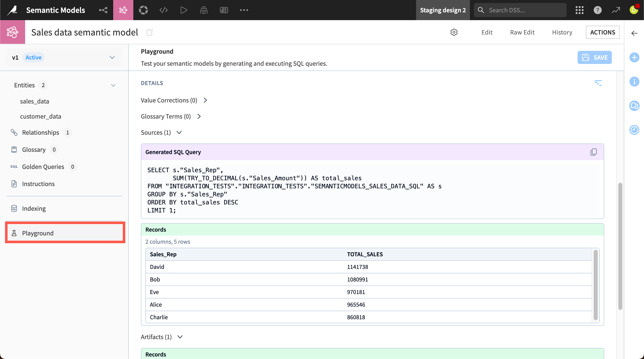Click the help question mark icon
The image size is (644, 359).
coord(597,10)
